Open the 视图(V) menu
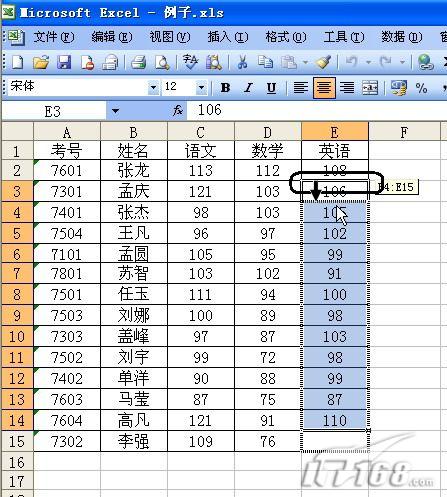 [x=170, y=37]
